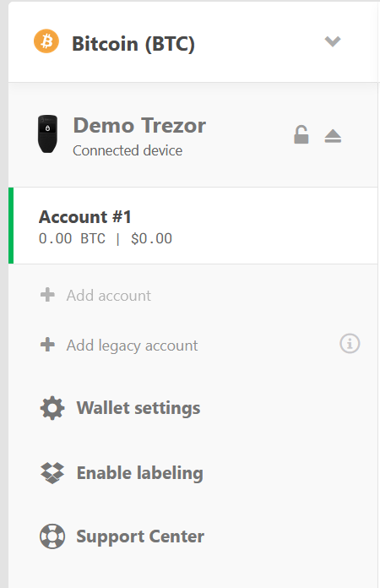Click Add legacy account link
Screen dimensions: 380x588
[132, 346]
